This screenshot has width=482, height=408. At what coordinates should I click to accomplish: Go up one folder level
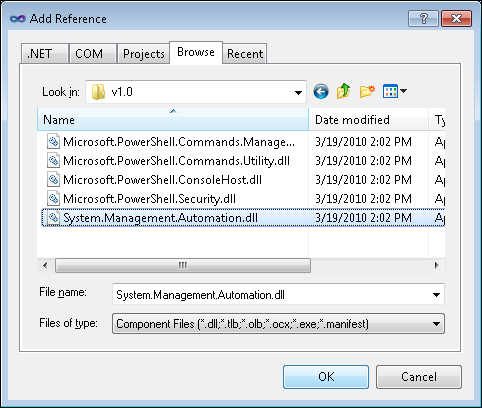pyautogui.click(x=343, y=91)
